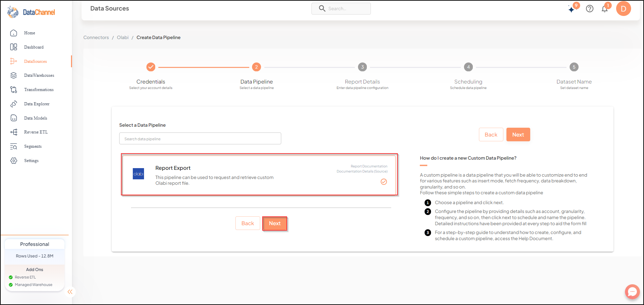Select DataWarehouses menu item
This screenshot has width=644, height=305.
point(39,75)
